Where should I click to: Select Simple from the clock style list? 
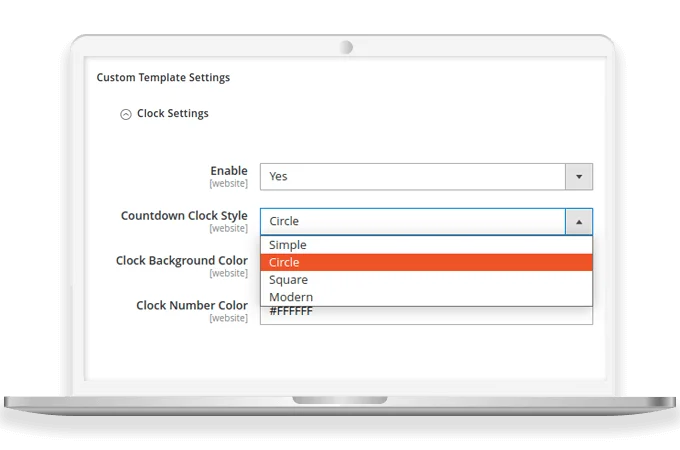(288, 245)
